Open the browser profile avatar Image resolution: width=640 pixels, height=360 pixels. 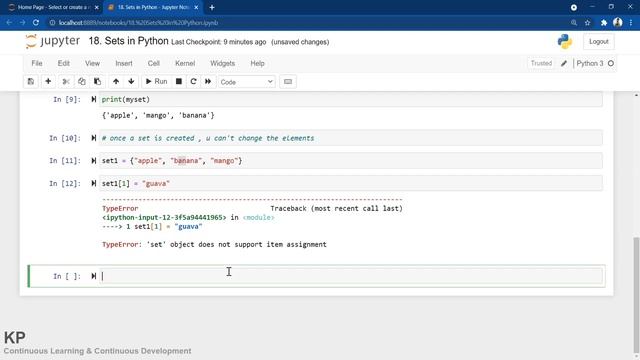point(618,23)
